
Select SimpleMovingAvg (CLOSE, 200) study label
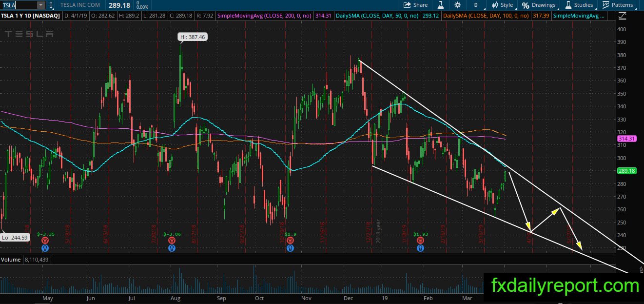point(264,16)
